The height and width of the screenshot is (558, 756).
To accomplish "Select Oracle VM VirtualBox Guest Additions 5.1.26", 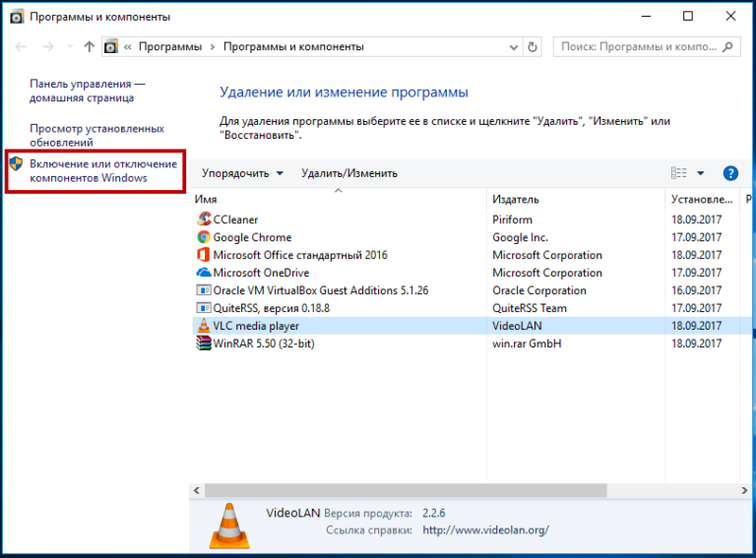I will (321, 290).
